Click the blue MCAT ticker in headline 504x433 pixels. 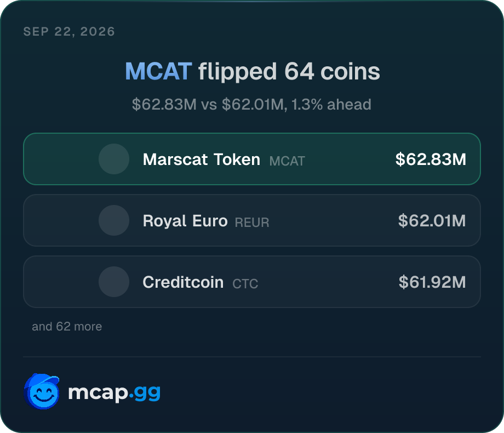pos(158,71)
